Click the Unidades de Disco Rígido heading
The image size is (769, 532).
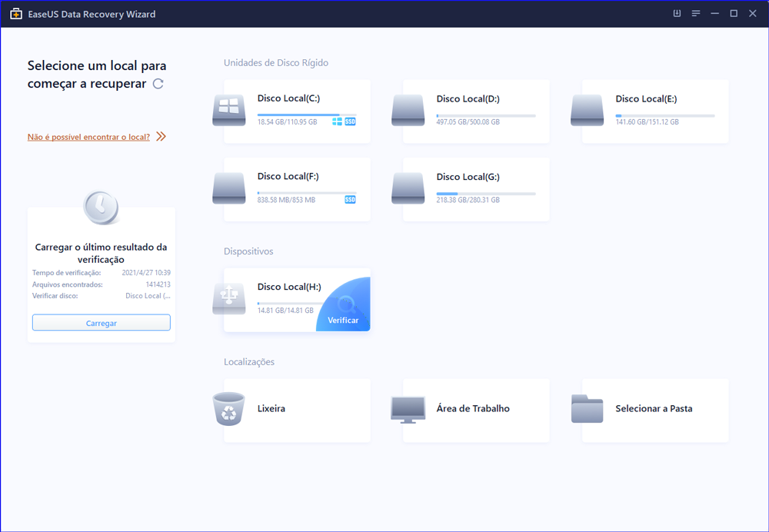276,63
